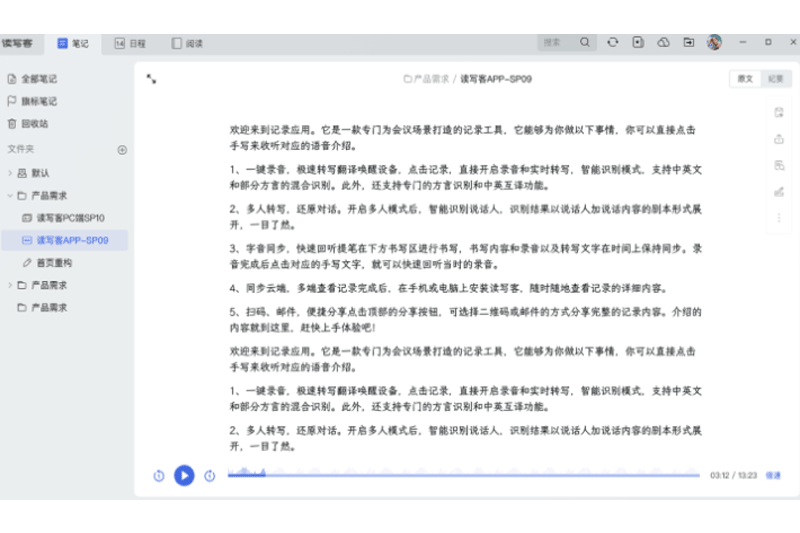Play the audio recording

(x=184, y=475)
